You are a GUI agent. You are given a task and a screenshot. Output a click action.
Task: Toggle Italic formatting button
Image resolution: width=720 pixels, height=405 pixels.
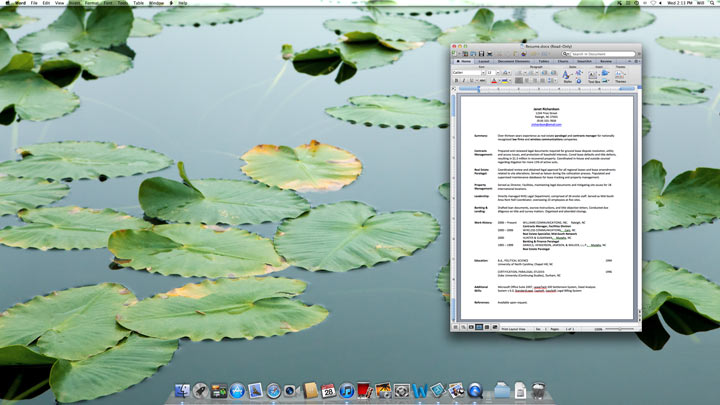(464, 81)
